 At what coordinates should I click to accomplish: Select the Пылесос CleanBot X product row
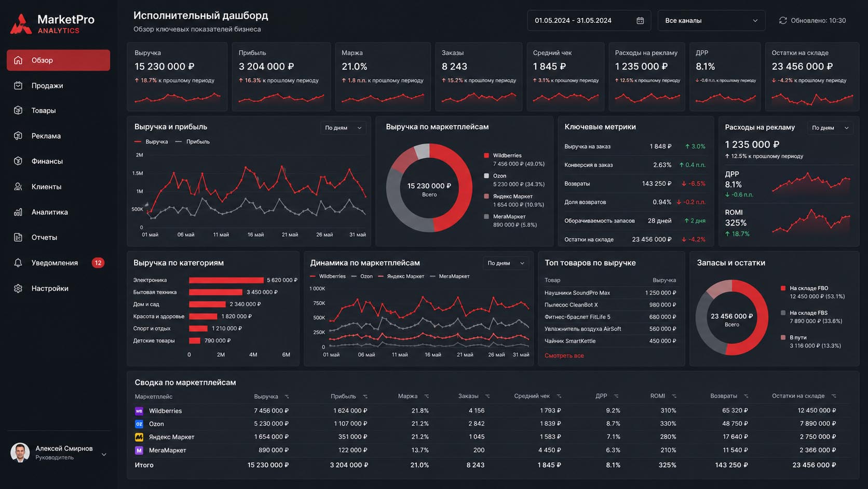(x=611, y=305)
